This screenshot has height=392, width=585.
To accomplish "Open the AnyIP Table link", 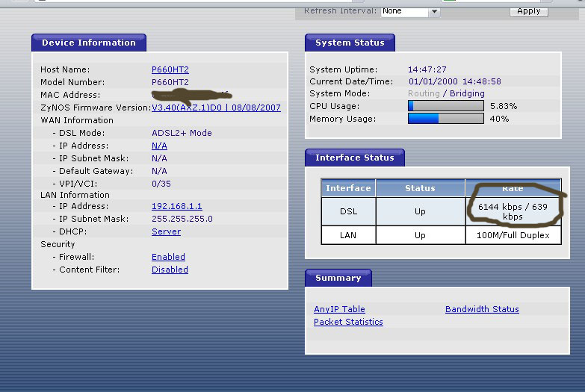I will [x=339, y=309].
